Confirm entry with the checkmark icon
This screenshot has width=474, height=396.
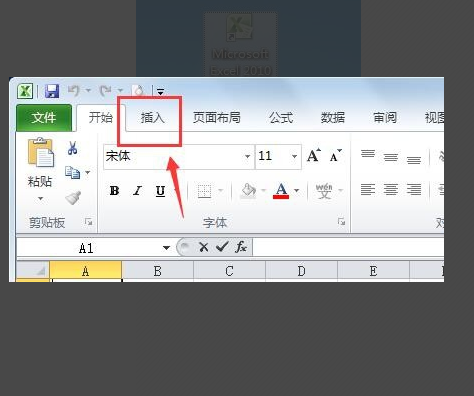(222, 247)
